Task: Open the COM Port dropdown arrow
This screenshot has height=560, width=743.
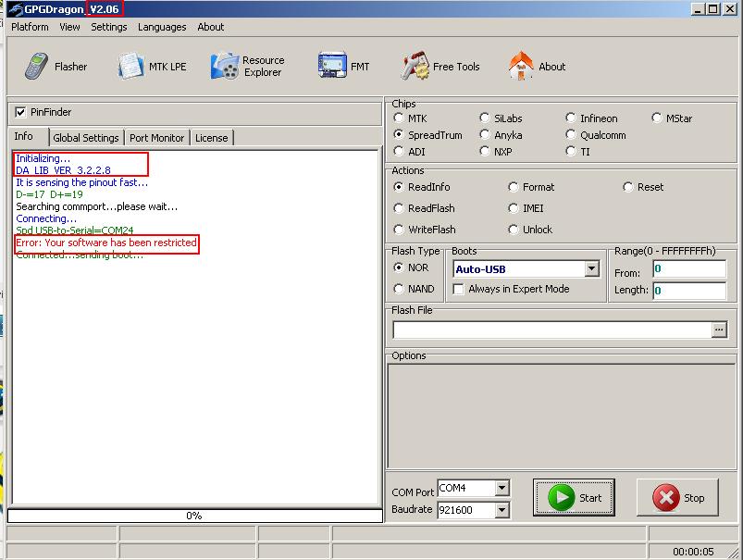Action: pyautogui.click(x=502, y=488)
